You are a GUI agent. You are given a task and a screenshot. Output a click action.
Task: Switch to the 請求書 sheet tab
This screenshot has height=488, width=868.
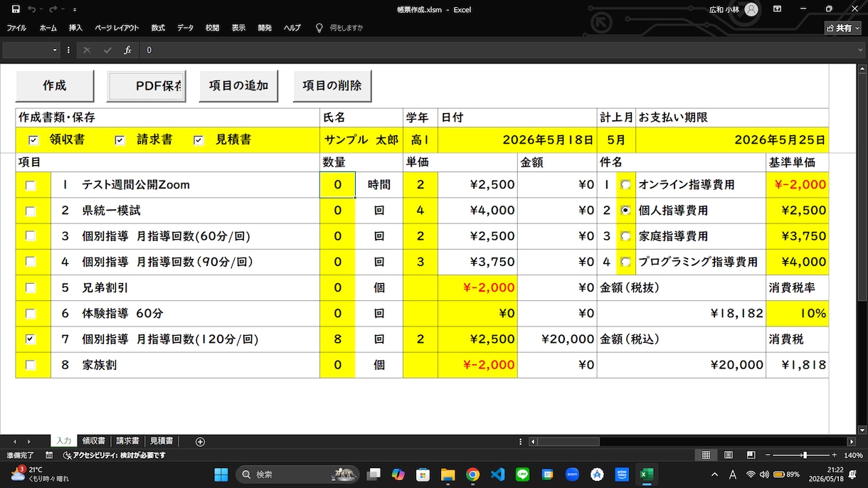tap(127, 441)
